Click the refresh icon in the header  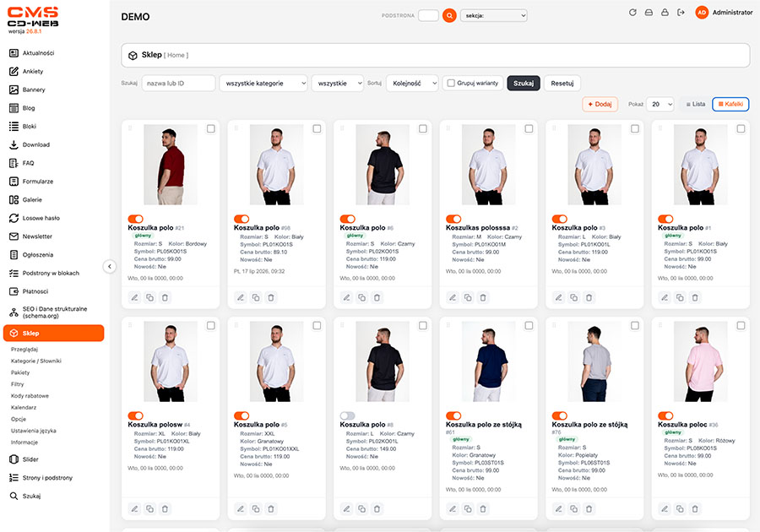(632, 13)
